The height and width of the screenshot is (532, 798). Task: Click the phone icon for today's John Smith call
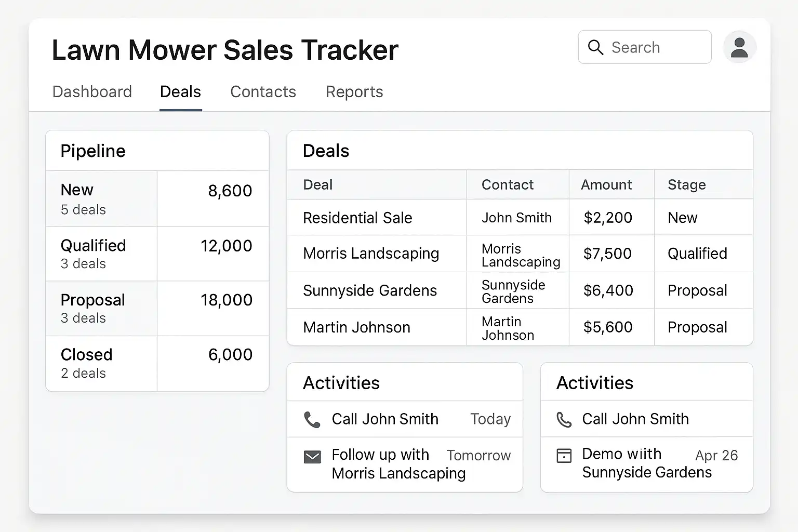[312, 419]
